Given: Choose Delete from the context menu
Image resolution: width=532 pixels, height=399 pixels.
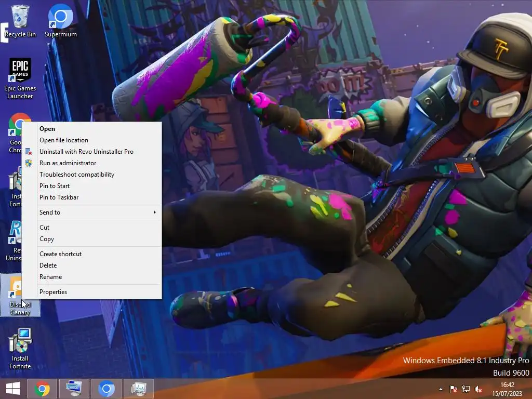Looking at the screenshot, I should point(91,265).
